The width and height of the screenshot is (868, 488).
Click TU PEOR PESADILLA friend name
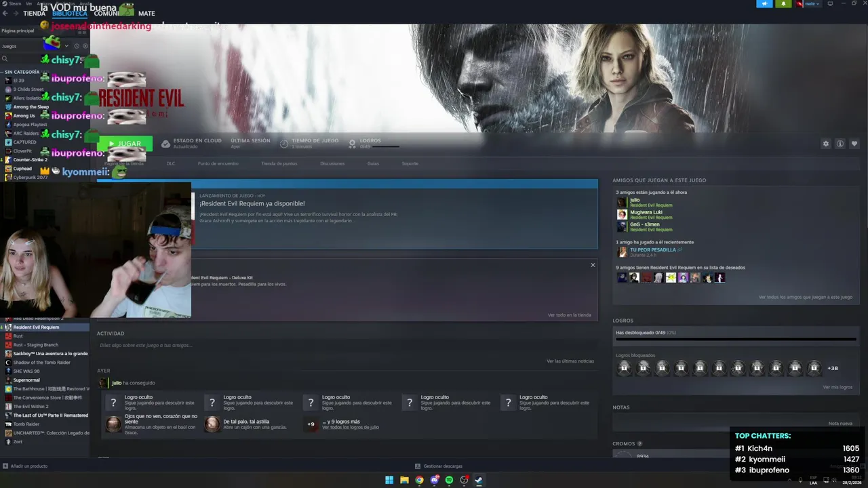point(653,249)
